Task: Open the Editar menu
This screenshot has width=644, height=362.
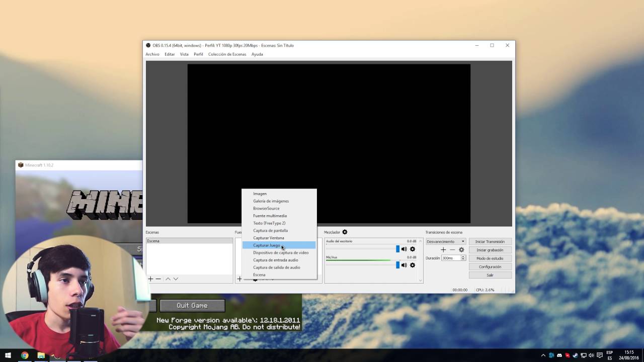Action: (170, 54)
